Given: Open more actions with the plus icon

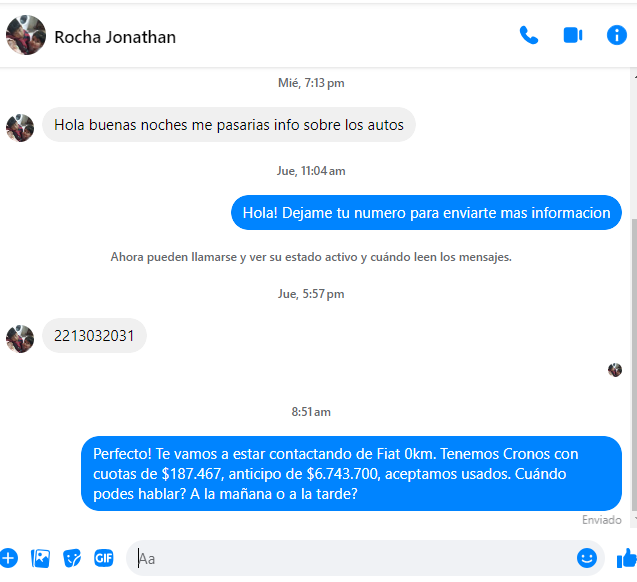Looking at the screenshot, I should [x=9, y=558].
